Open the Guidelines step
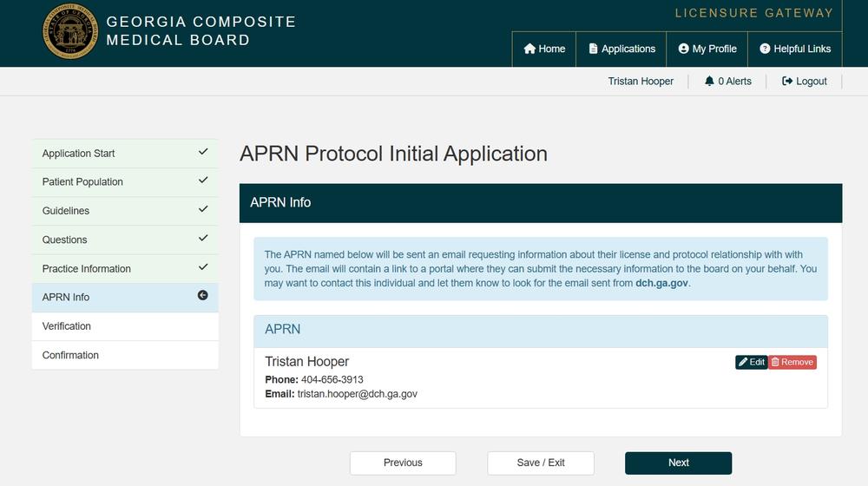The height and width of the screenshot is (486, 868). (x=125, y=211)
